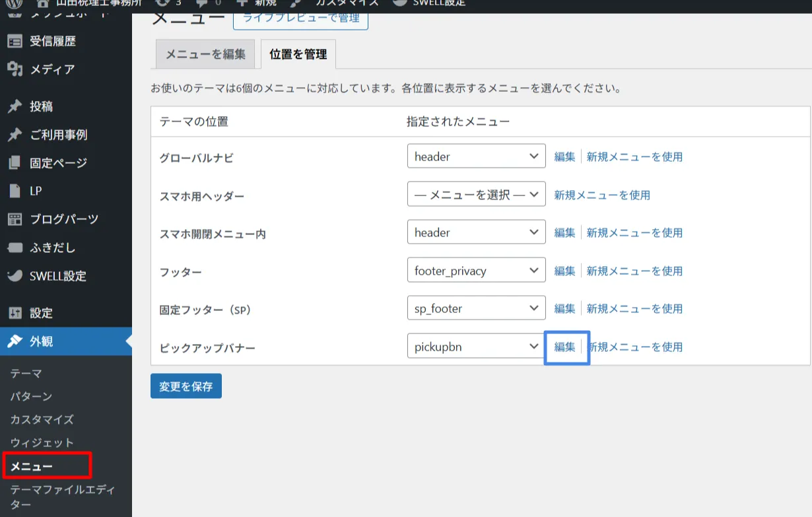Click the 変更を保存 button

click(186, 386)
